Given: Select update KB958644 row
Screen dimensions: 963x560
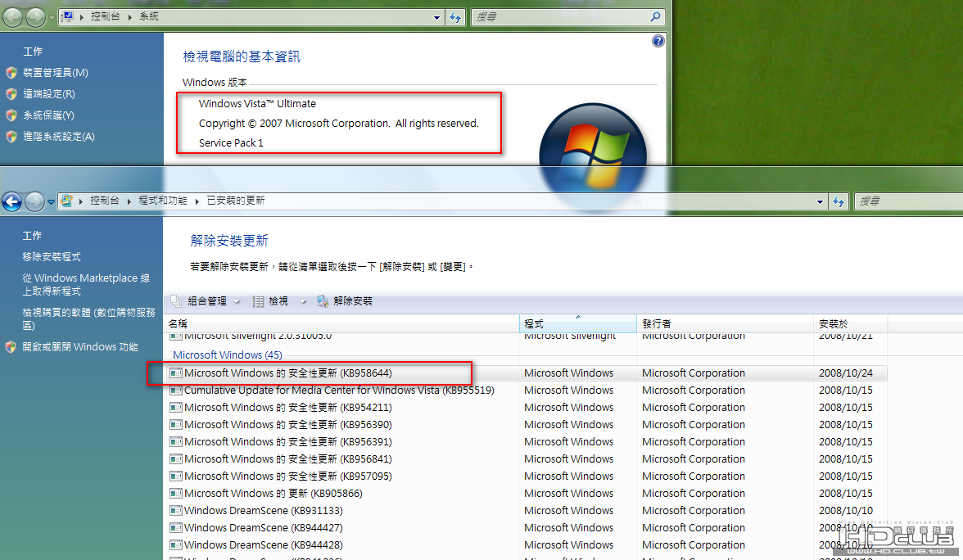Looking at the screenshot, I should click(526, 373).
